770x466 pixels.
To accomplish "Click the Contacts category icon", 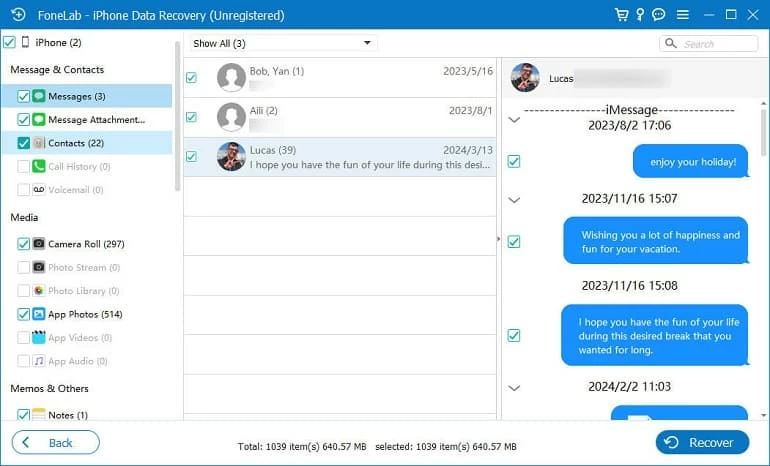I will tap(39, 143).
